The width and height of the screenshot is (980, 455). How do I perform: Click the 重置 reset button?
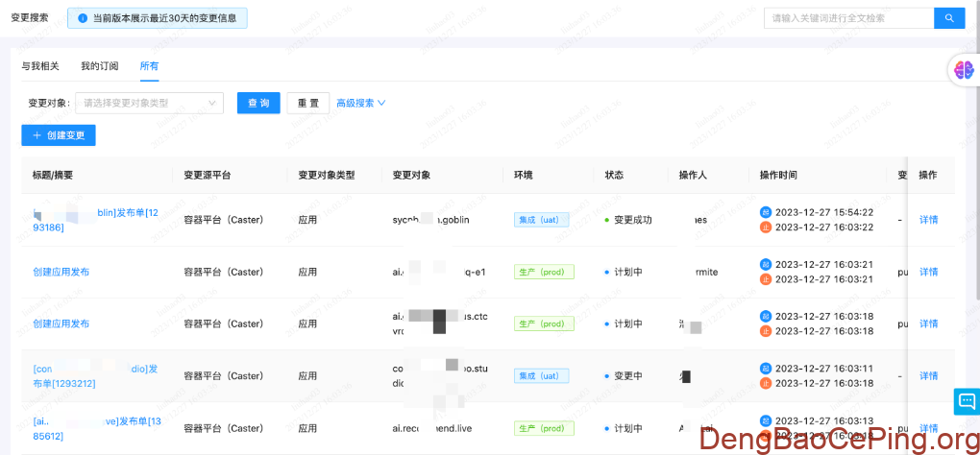coord(308,103)
